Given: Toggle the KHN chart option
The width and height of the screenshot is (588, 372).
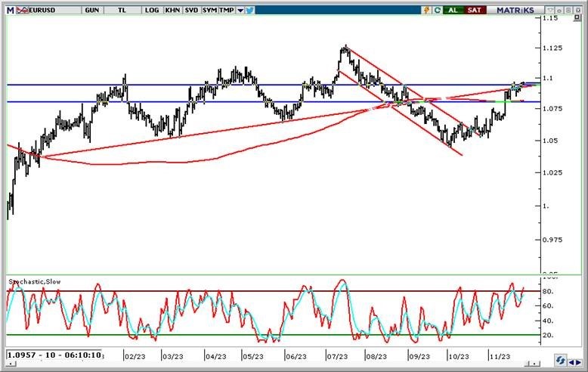Looking at the screenshot, I should click(x=172, y=10).
